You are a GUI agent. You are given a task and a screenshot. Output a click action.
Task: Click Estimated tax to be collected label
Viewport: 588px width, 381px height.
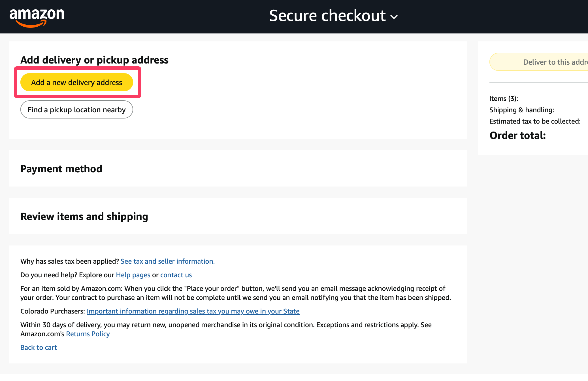[535, 121]
